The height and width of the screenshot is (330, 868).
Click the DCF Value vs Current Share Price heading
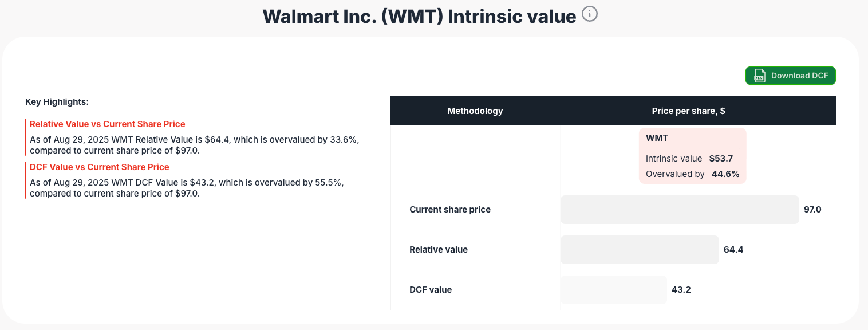pyautogui.click(x=99, y=167)
